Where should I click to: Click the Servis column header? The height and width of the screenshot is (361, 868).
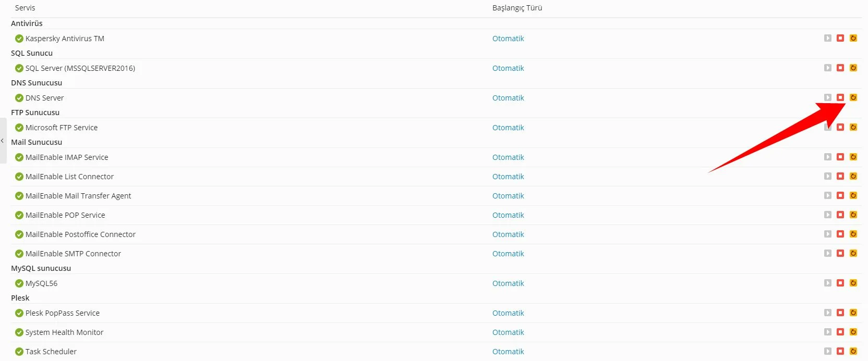25,8
